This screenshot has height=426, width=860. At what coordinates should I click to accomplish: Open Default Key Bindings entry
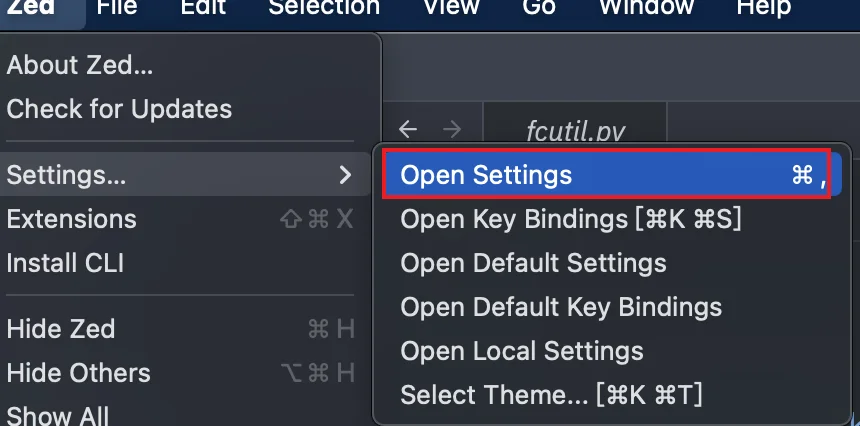561,307
